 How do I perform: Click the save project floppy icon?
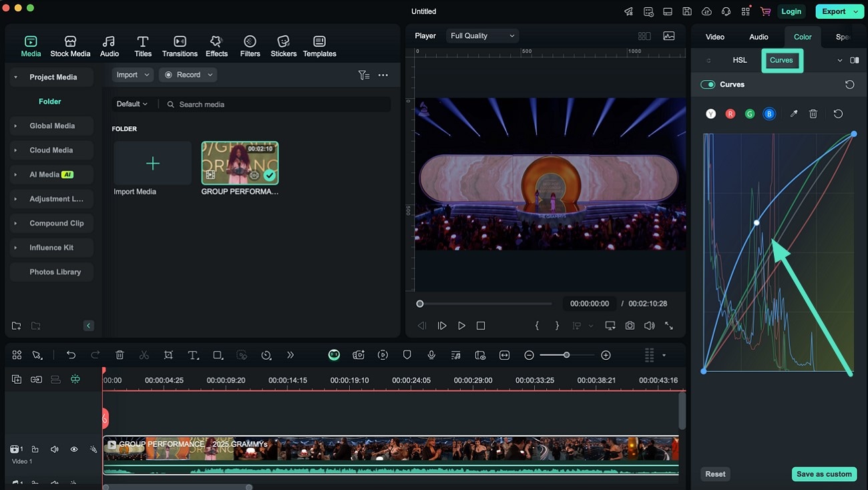[x=687, y=11]
